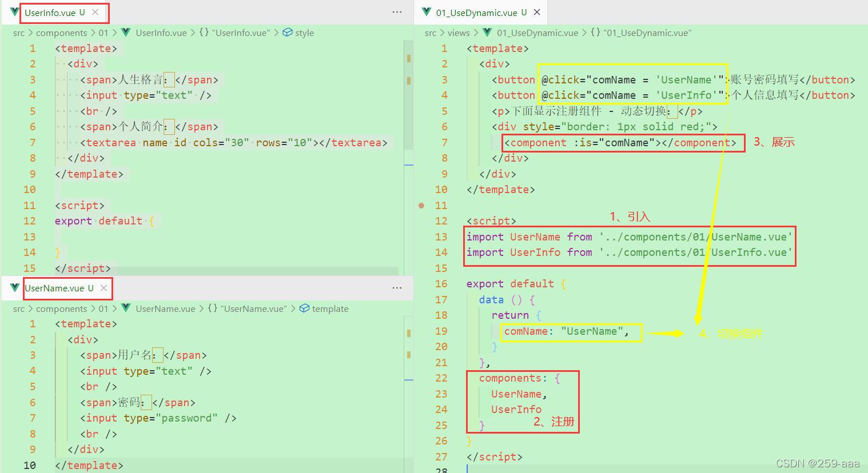Click 'components' breadcrumb in UserInfo.vue editor

[61, 33]
